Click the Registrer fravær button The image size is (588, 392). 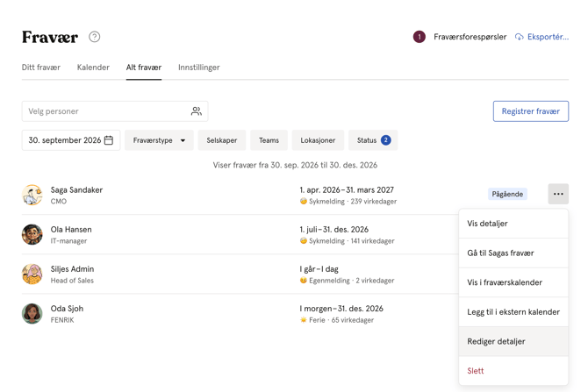pos(531,110)
